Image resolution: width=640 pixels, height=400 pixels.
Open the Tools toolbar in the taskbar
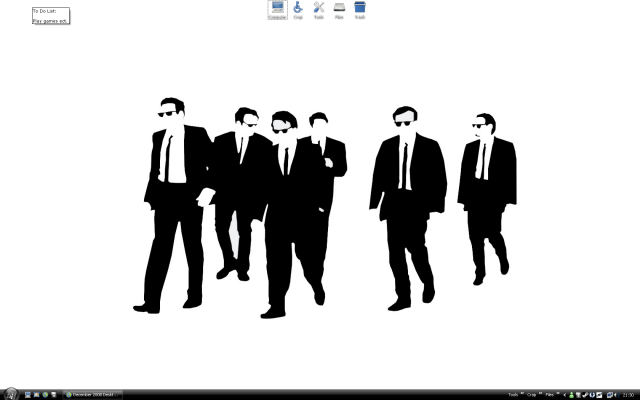513,395
